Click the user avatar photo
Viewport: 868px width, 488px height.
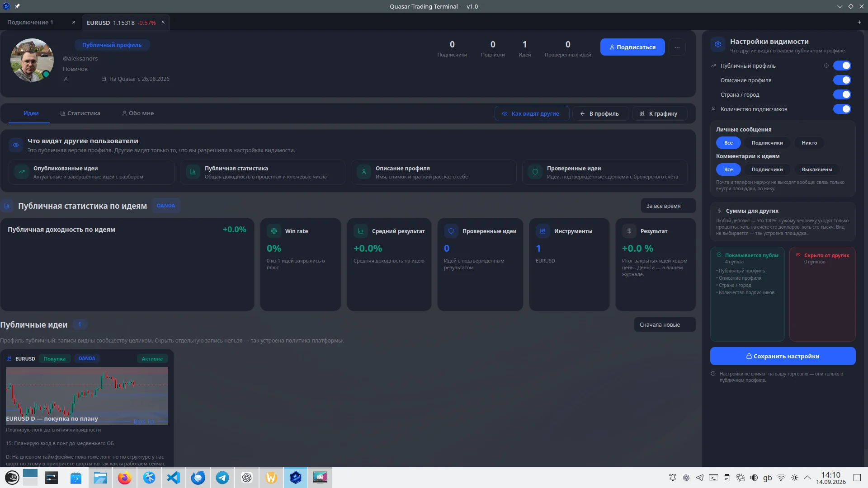pos(32,60)
